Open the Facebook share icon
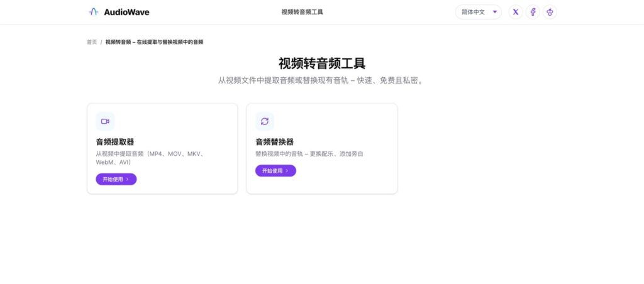The height and width of the screenshot is (284, 644). [x=533, y=12]
